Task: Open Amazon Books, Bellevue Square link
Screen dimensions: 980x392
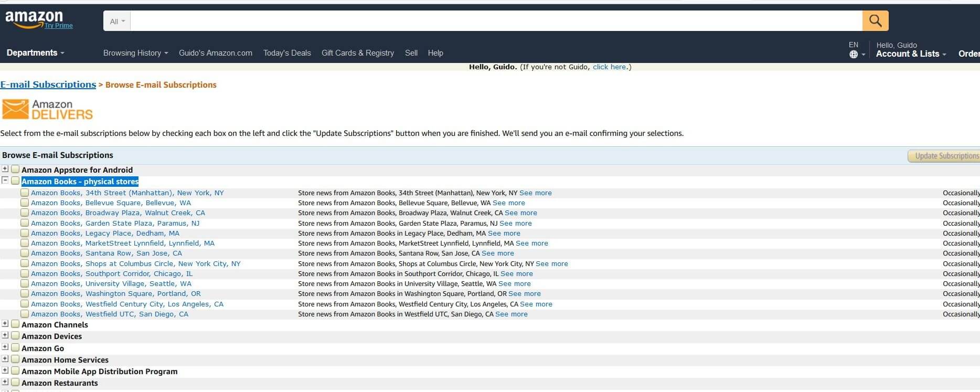Action: point(111,203)
